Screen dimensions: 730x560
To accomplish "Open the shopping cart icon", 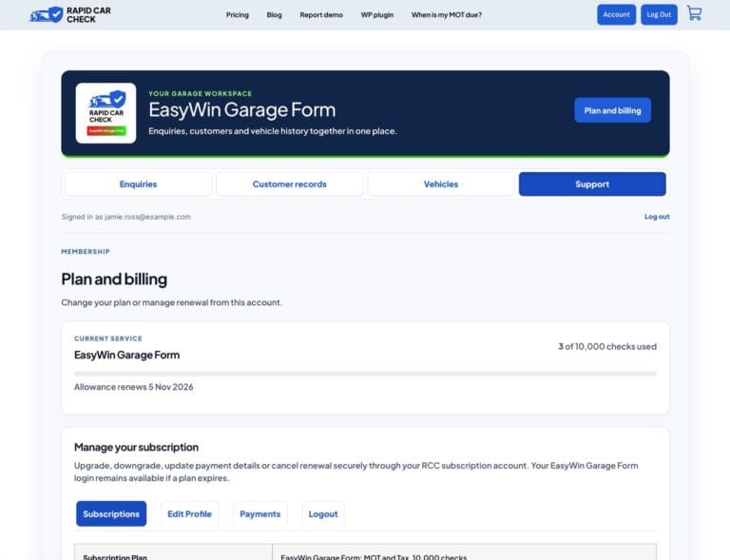I will point(694,13).
